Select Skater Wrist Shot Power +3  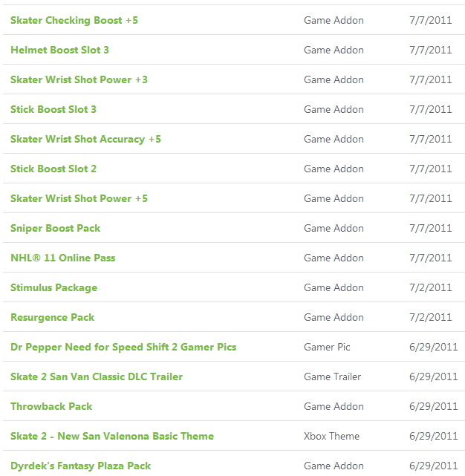[x=79, y=80]
